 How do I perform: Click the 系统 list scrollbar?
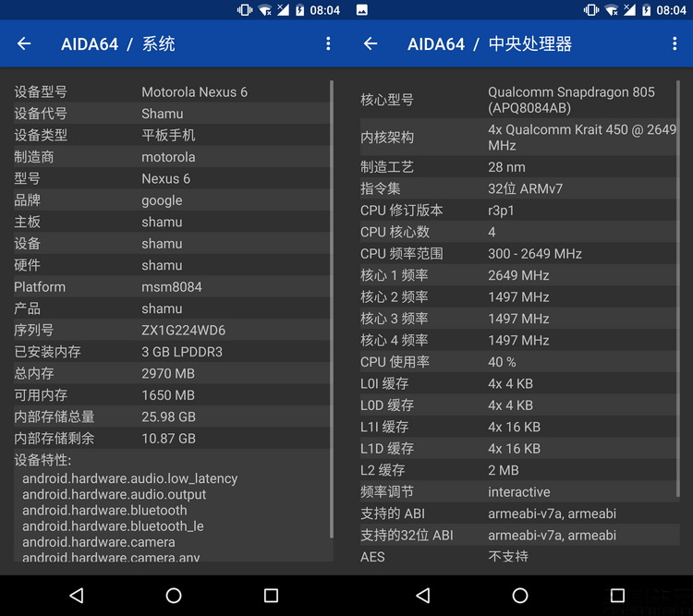pos(332,309)
